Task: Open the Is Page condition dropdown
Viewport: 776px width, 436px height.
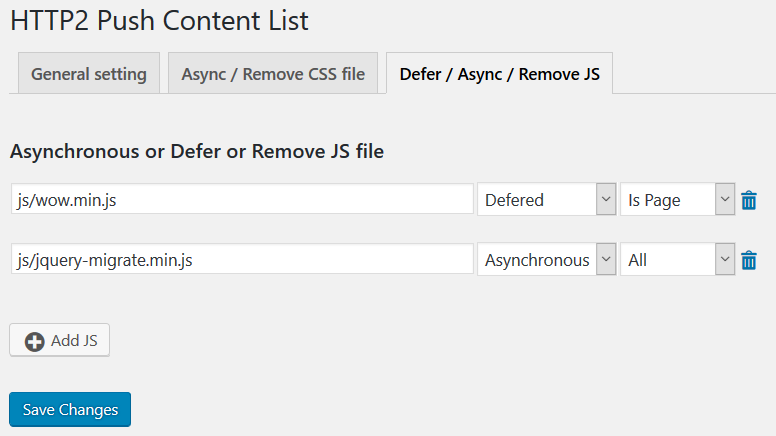Action: pos(668,200)
